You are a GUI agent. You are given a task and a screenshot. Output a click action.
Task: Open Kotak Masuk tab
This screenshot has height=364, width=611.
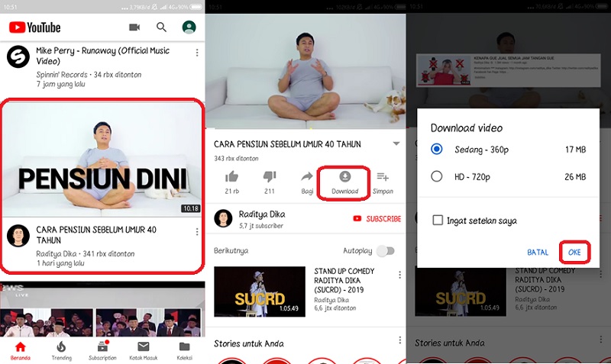coord(144,351)
